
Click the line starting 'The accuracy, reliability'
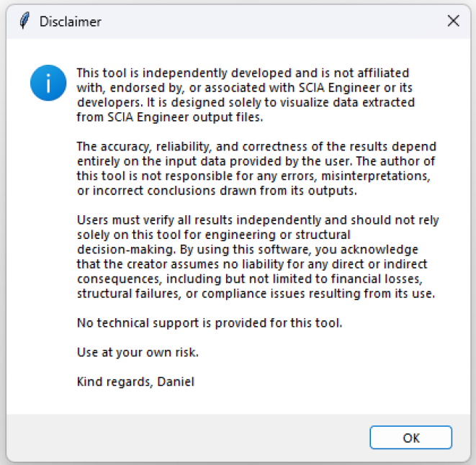(x=256, y=147)
